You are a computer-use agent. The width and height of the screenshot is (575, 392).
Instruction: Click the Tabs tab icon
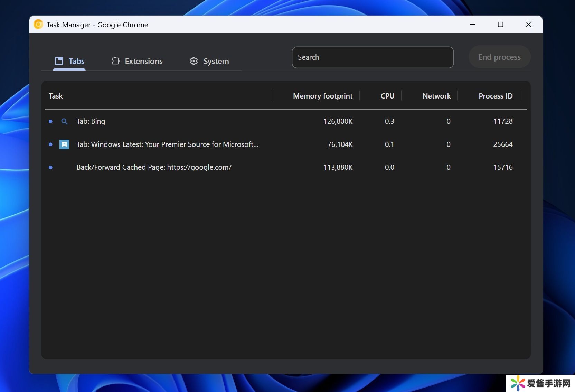pos(59,61)
